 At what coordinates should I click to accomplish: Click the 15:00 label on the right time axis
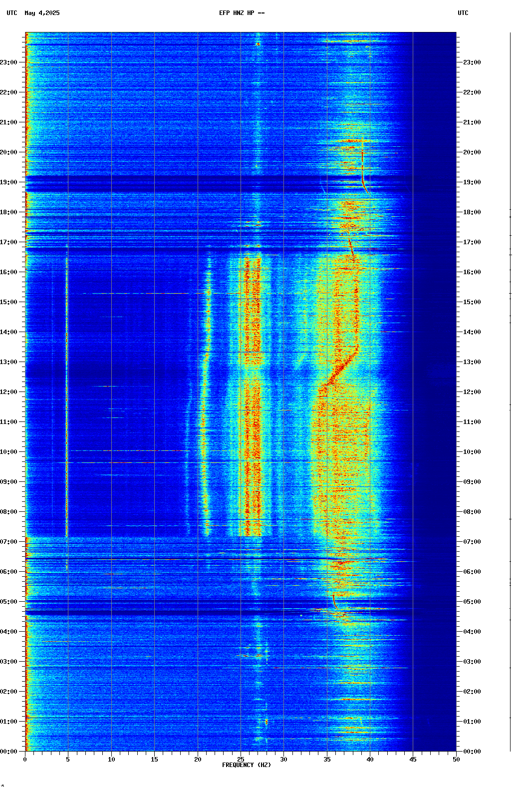point(472,302)
